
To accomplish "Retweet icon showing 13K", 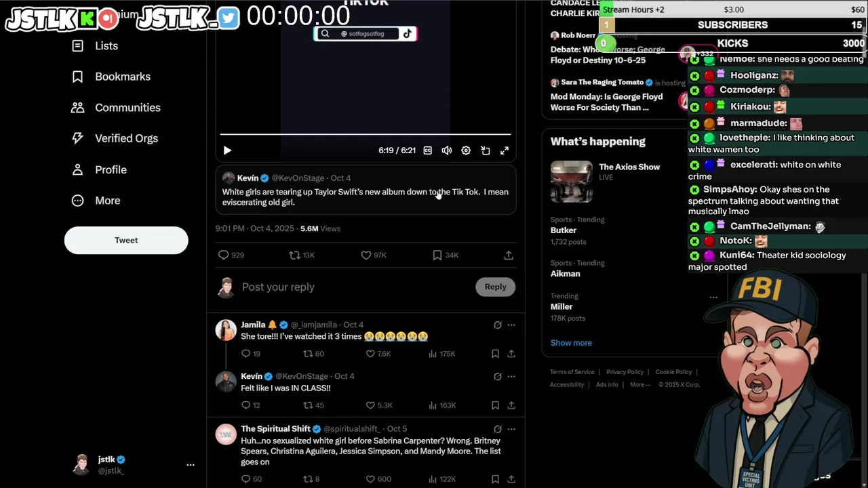I will point(302,255).
